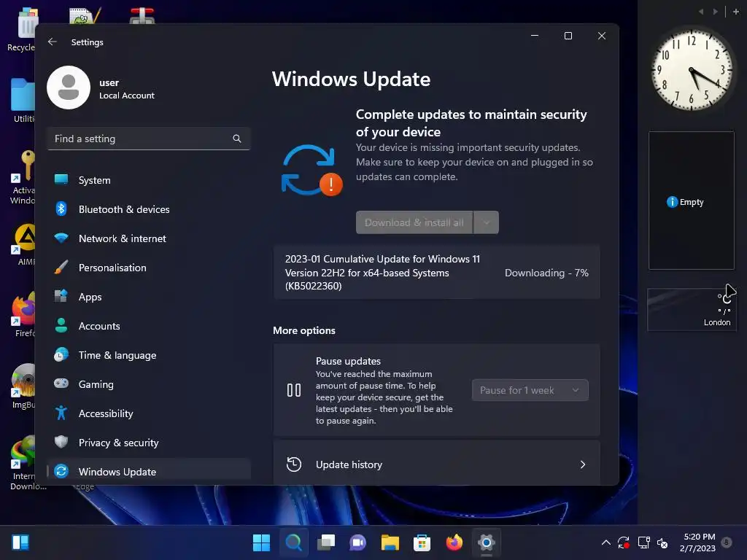Click the Update history clock icon
This screenshot has height=560, width=747.
coord(294,464)
